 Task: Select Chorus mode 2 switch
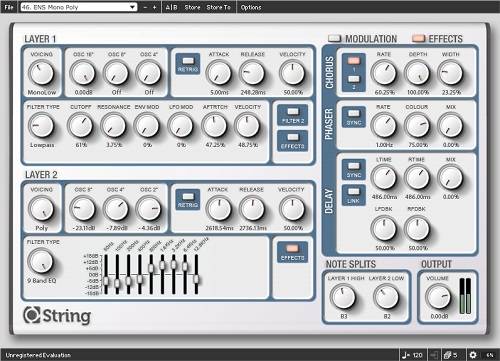click(354, 79)
